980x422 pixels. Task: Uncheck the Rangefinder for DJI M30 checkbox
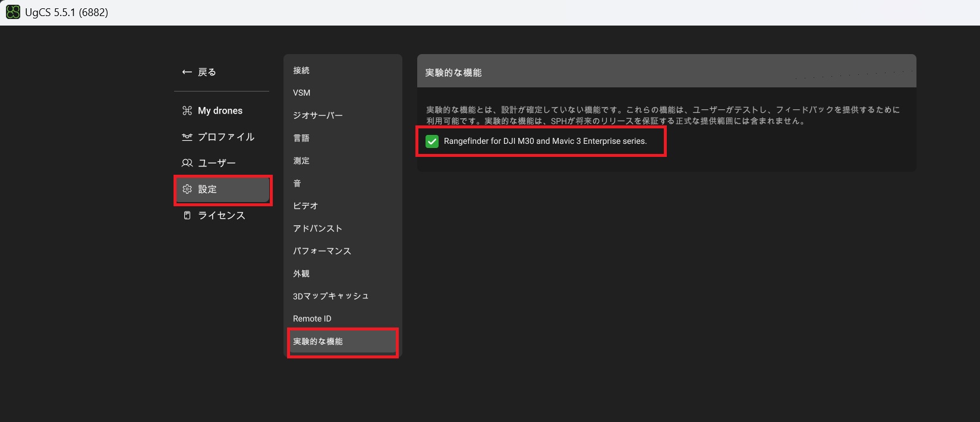(432, 141)
